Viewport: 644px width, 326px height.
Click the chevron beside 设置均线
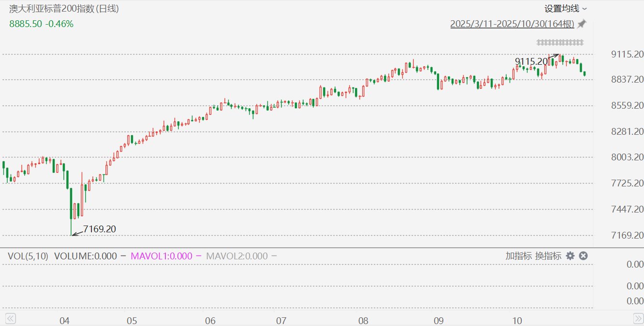pos(585,9)
